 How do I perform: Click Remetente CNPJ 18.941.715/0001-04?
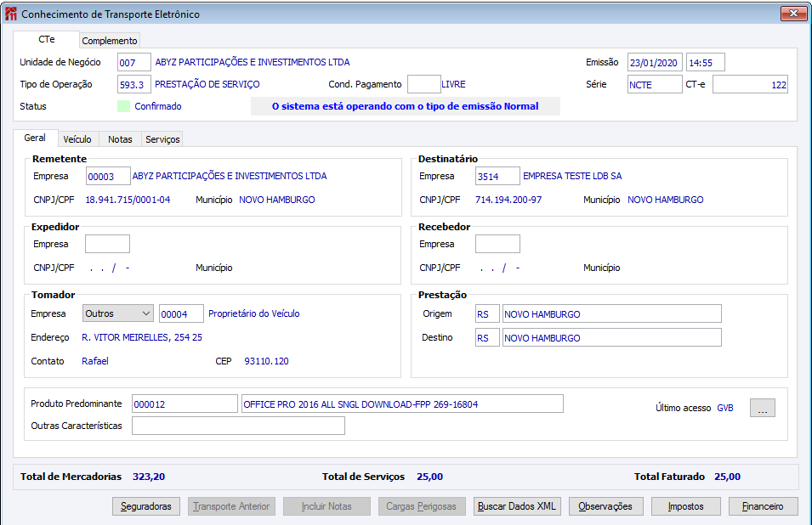tap(128, 200)
